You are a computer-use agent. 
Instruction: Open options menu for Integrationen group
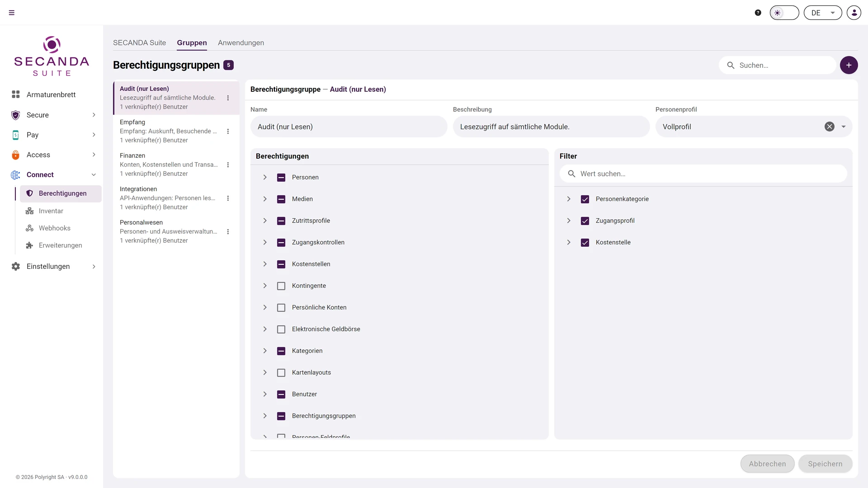pyautogui.click(x=228, y=198)
